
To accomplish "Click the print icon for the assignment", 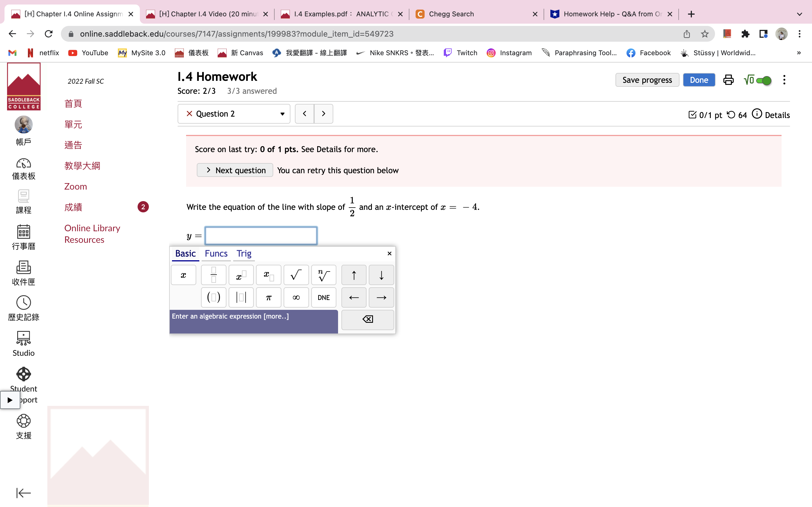I will (x=728, y=80).
